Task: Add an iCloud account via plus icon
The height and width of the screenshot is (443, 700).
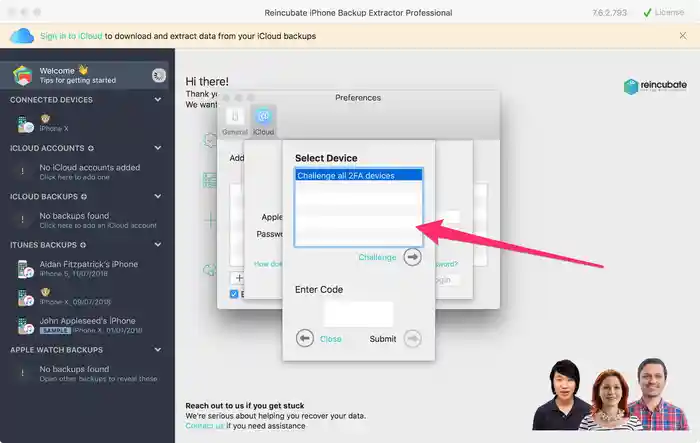Action: click(91, 148)
